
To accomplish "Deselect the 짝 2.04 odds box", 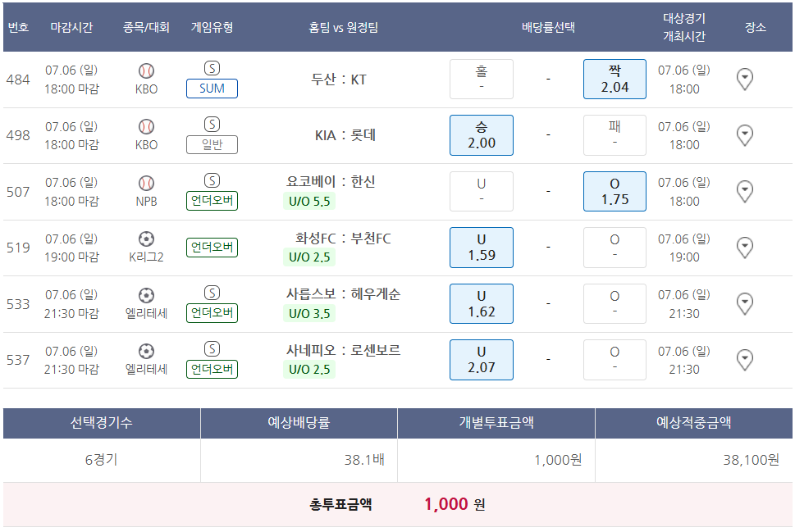I will click(615, 80).
